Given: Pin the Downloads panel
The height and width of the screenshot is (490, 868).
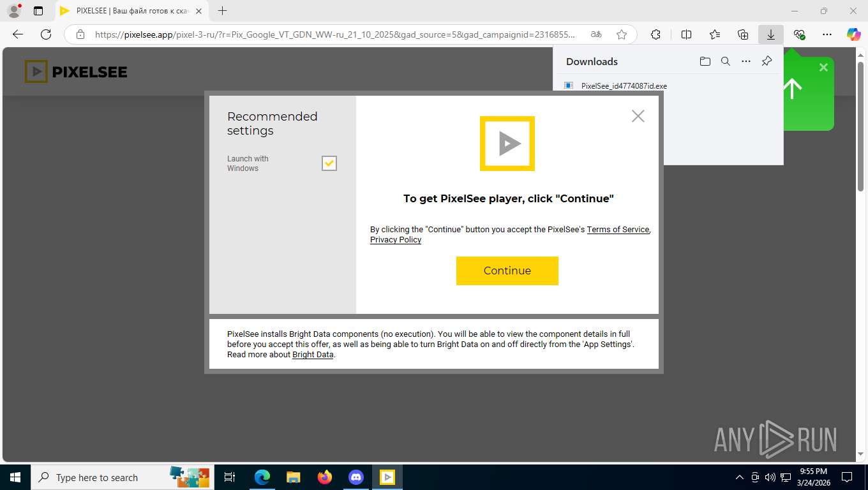Looking at the screenshot, I should click(767, 61).
